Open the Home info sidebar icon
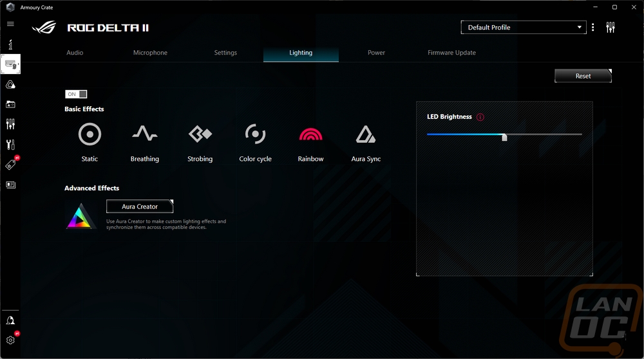The height and width of the screenshot is (359, 644). point(11,44)
